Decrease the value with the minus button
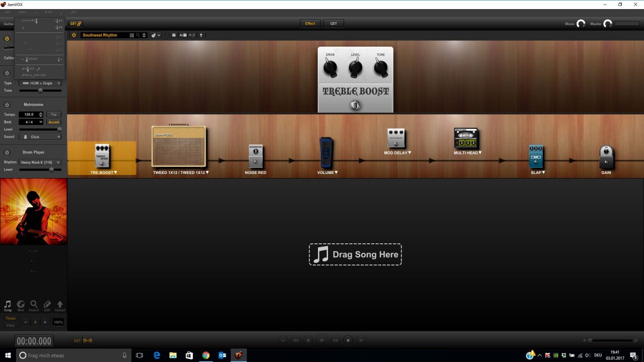This screenshot has height=362, width=644. [26, 322]
